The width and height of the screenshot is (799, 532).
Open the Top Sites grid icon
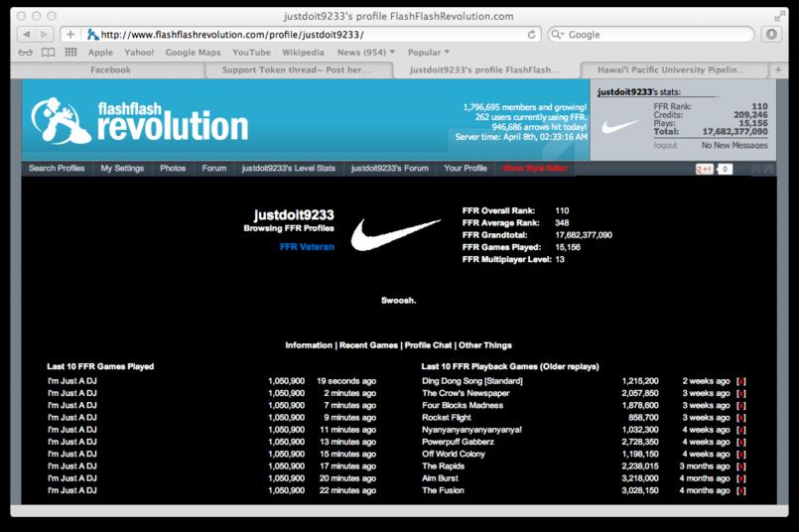coord(70,52)
